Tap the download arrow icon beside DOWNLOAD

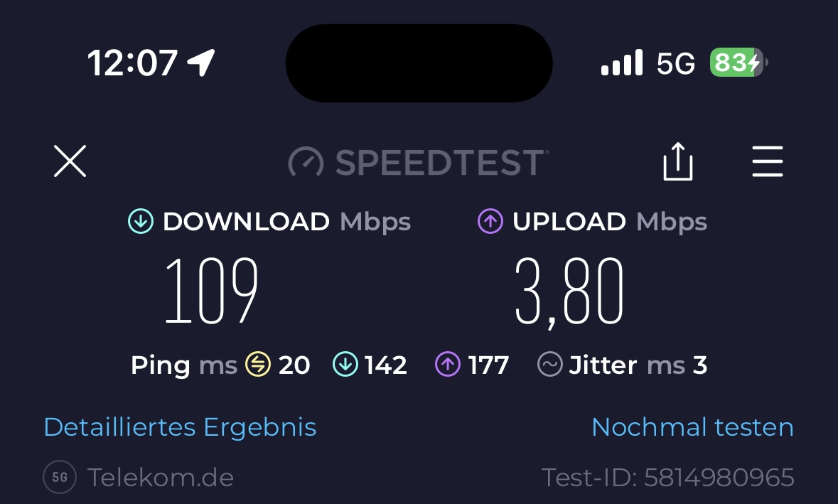pyautogui.click(x=141, y=222)
